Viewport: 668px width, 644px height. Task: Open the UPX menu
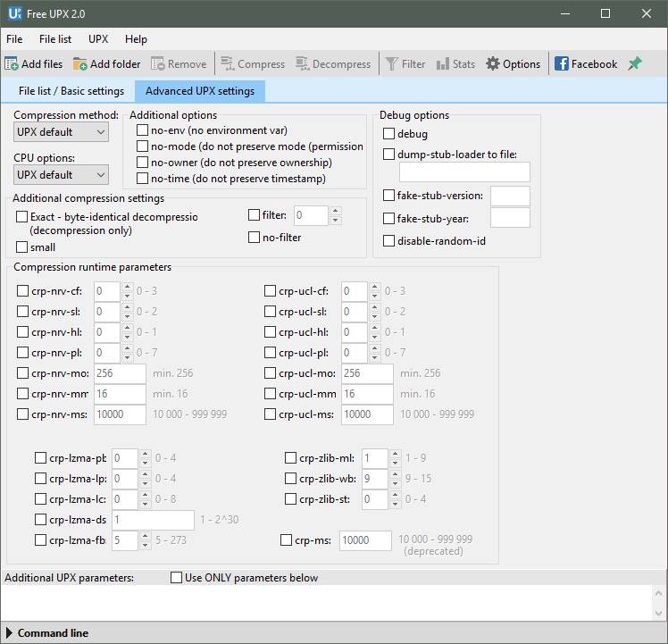97,39
